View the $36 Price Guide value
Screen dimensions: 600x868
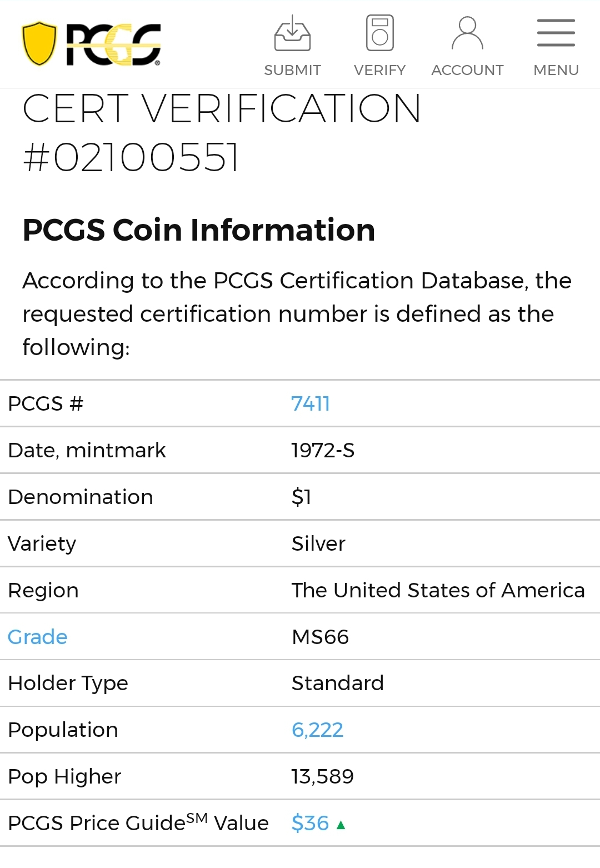311,823
